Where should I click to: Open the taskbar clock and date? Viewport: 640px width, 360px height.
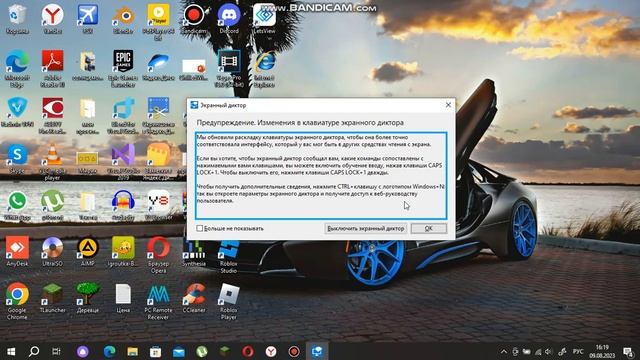(x=602, y=351)
